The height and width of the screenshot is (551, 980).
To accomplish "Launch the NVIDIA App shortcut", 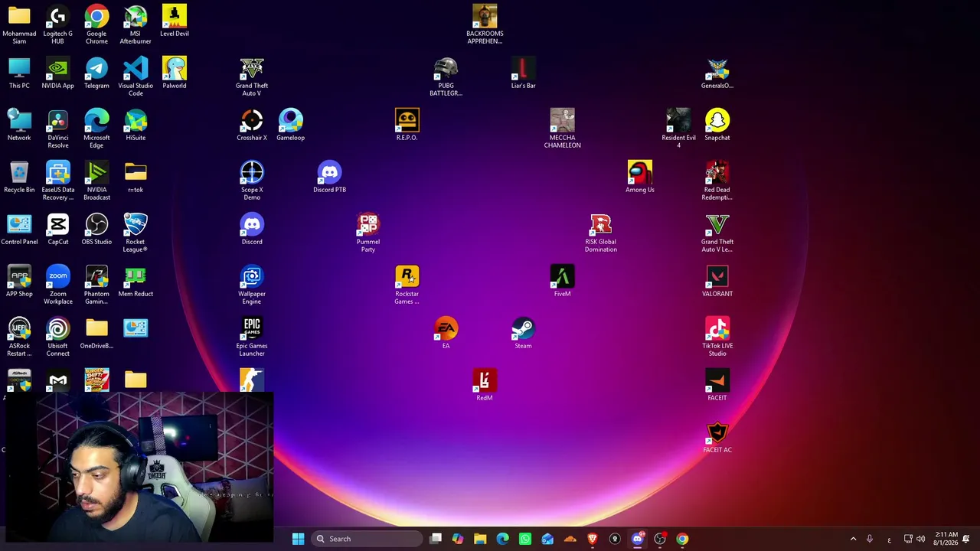I will tap(58, 73).
